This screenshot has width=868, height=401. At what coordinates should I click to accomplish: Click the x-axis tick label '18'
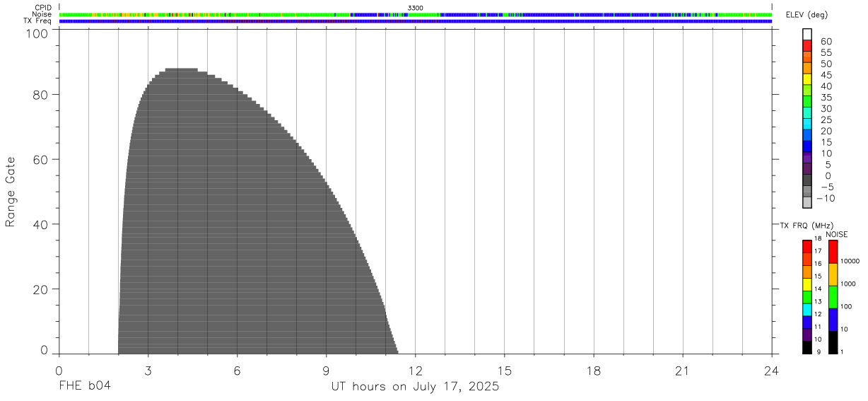[593, 371]
